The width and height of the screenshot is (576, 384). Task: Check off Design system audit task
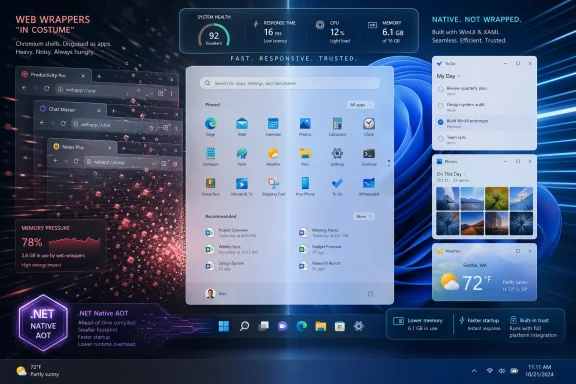(440, 106)
